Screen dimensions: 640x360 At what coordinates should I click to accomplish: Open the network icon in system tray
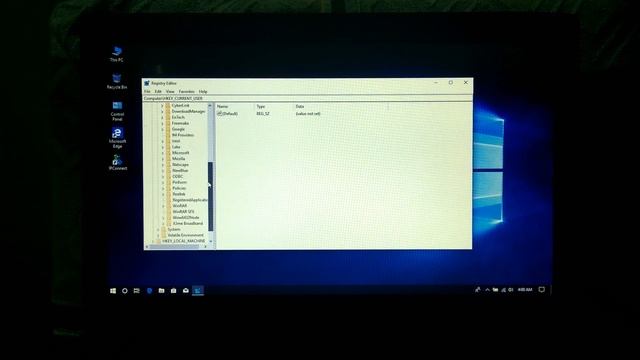click(503, 290)
